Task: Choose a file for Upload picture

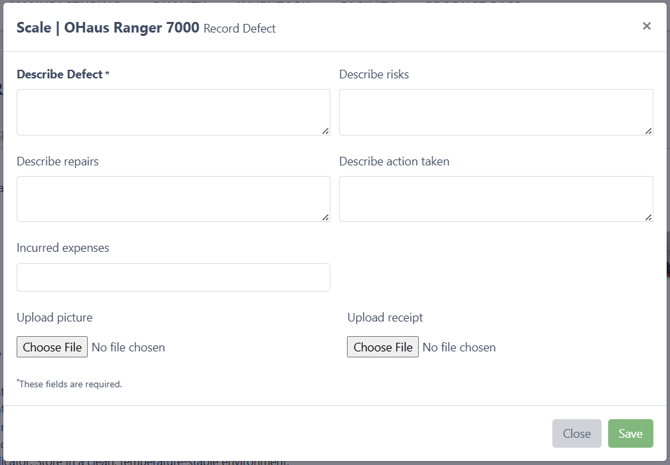Action: point(52,347)
